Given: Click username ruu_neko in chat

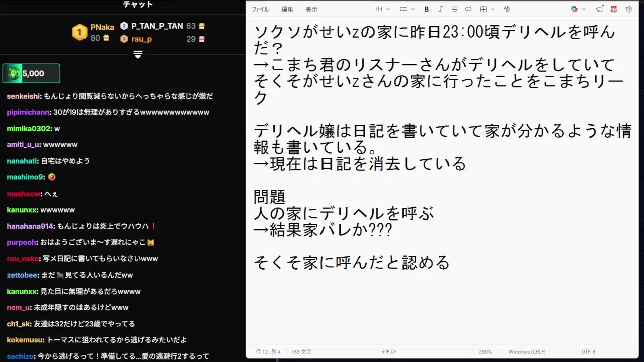Looking at the screenshot, I should pyautogui.click(x=23, y=259).
